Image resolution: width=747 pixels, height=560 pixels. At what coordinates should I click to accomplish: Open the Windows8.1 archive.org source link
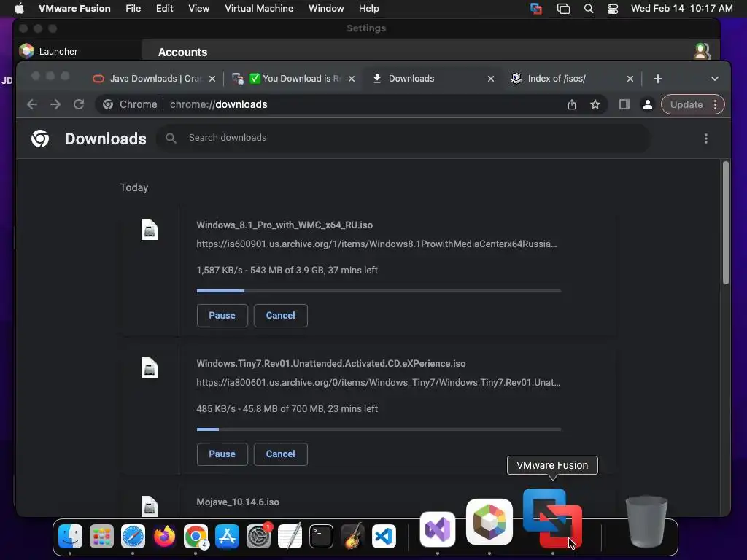tap(377, 244)
